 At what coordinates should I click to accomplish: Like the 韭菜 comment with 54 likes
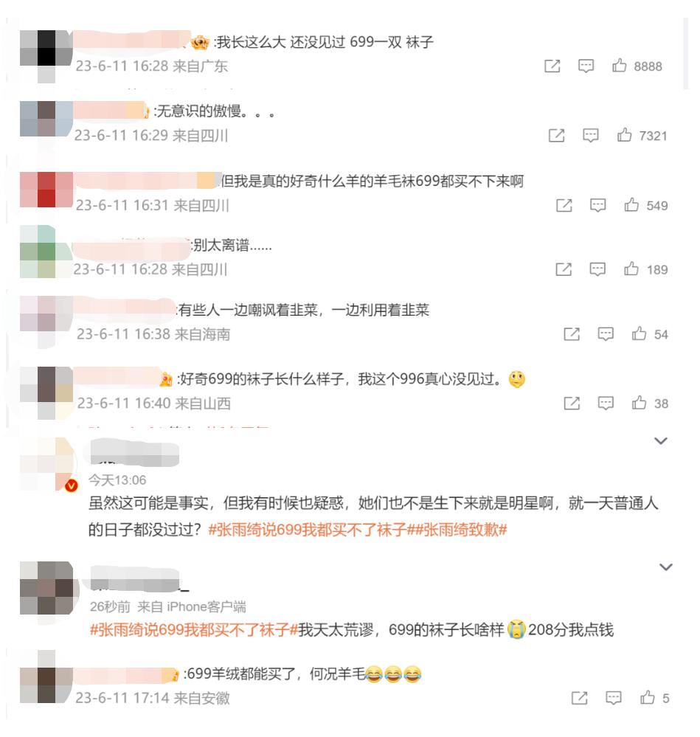click(639, 333)
